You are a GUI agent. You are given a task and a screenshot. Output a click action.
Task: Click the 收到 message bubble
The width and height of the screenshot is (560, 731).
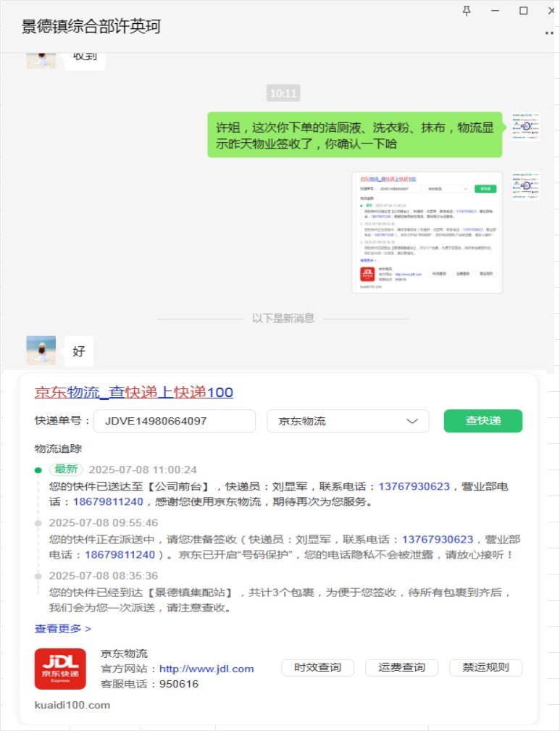tap(85, 61)
